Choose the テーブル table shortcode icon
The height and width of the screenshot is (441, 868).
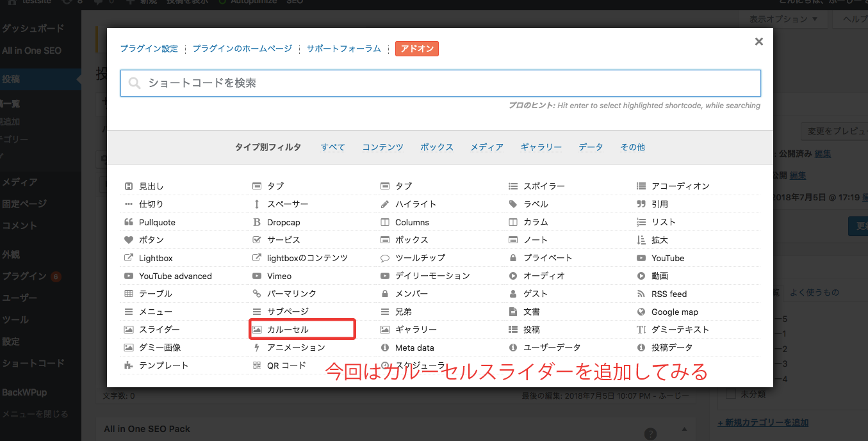pyautogui.click(x=129, y=294)
